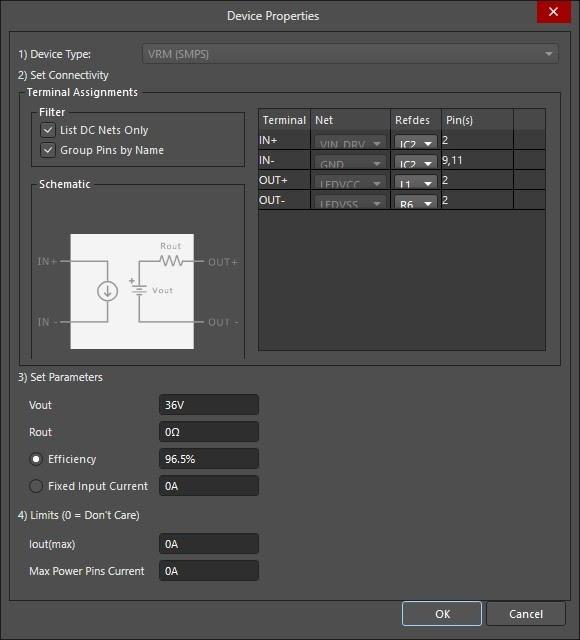The image size is (580, 640).
Task: Toggle List DC Nets Only checkbox
Action: tap(48, 130)
